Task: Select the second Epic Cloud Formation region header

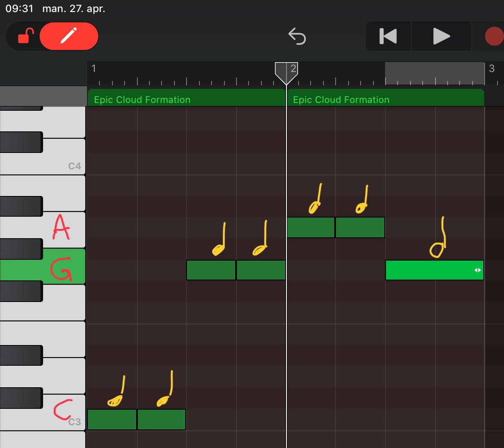Action: [386, 99]
